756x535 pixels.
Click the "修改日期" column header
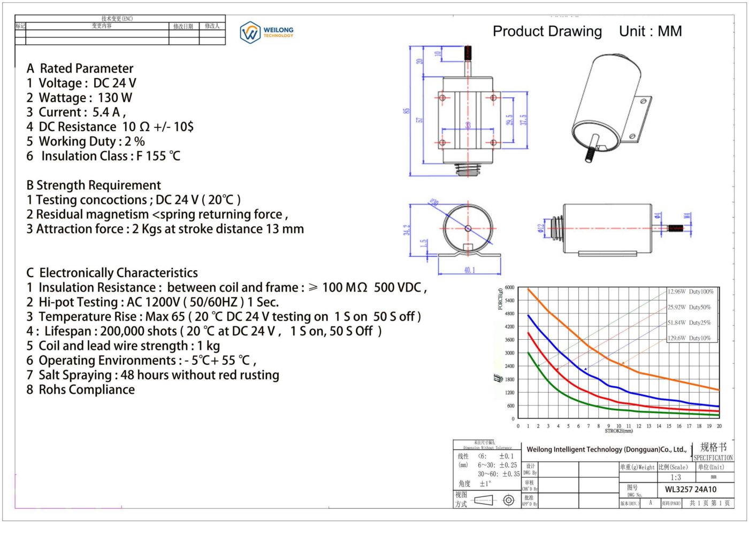coord(184,26)
